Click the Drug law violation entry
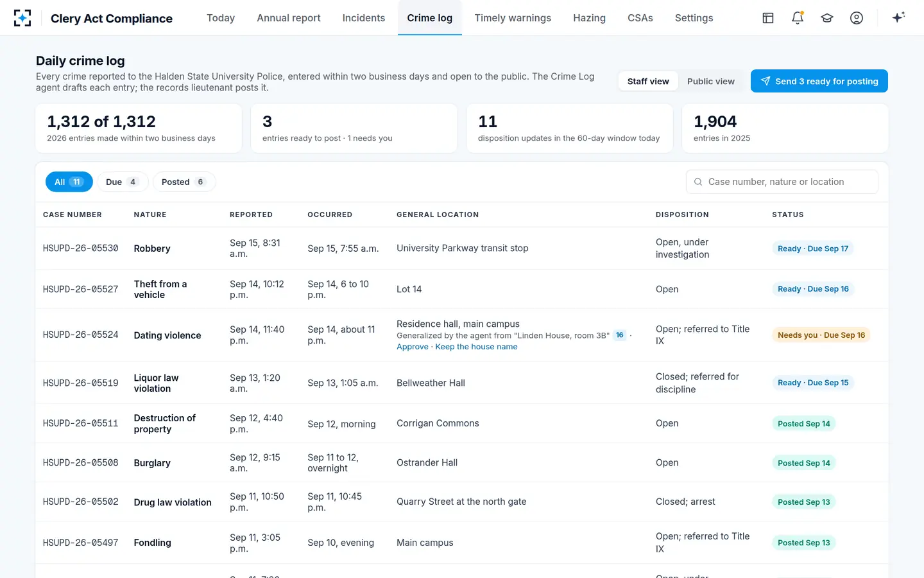Screen dimensions: 924x578 [173, 502]
